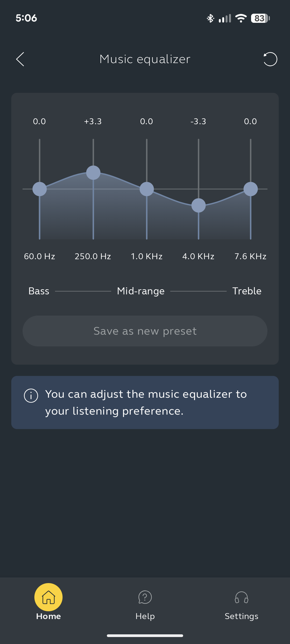The height and width of the screenshot is (644, 290).
Task: Tap the Mid-range label
Action: (141, 291)
